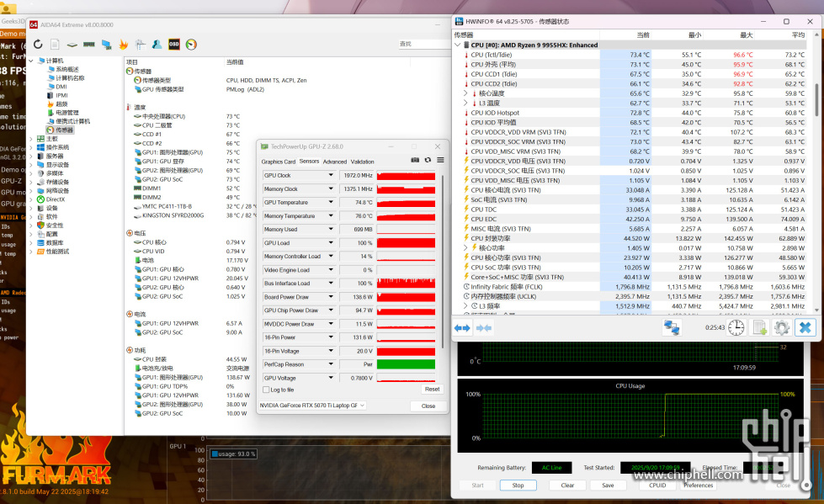
Task: Switch to the Sensors tab in GPU-Z
Action: [x=309, y=162]
